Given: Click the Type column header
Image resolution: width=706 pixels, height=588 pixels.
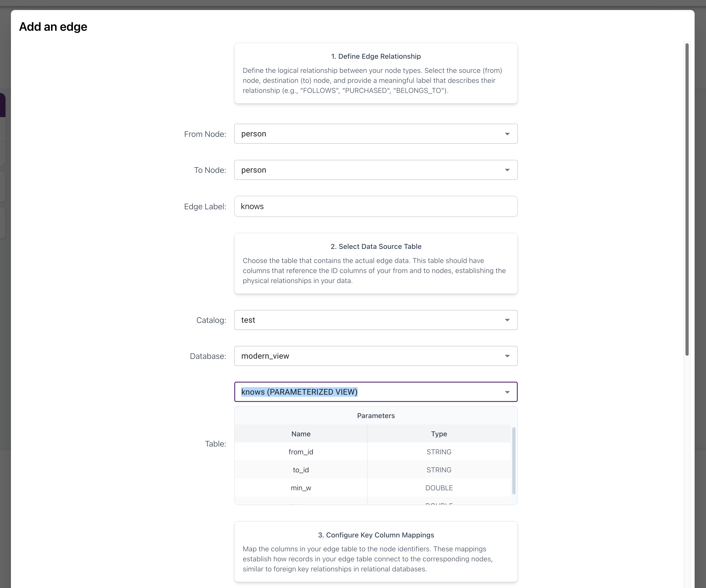Looking at the screenshot, I should click(439, 434).
